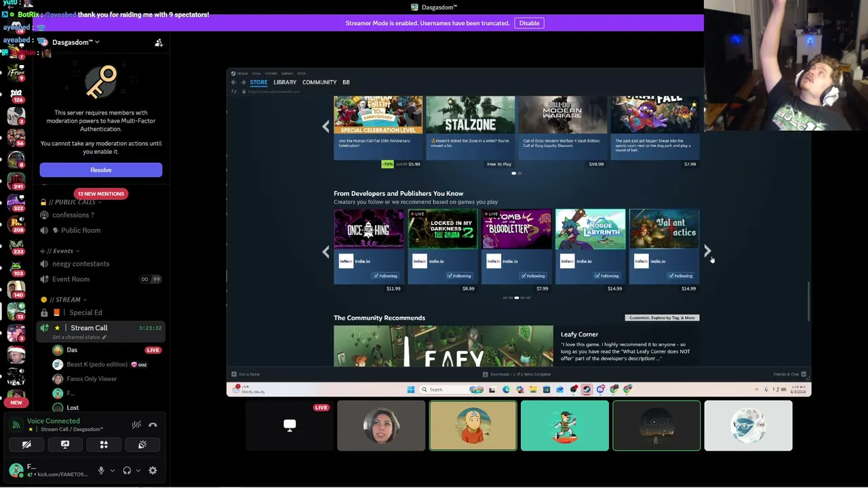Open Discord user settings gear
Viewport: 868px width, 488px height.
tap(153, 470)
